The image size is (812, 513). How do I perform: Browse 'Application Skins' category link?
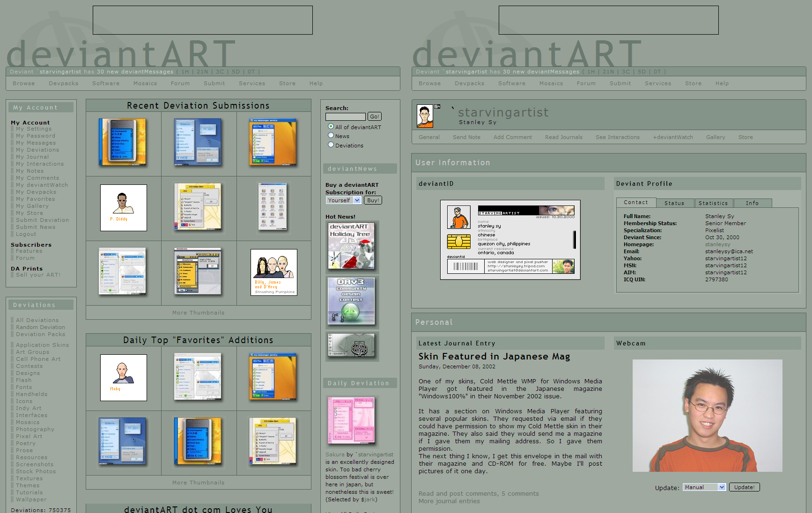tap(43, 345)
